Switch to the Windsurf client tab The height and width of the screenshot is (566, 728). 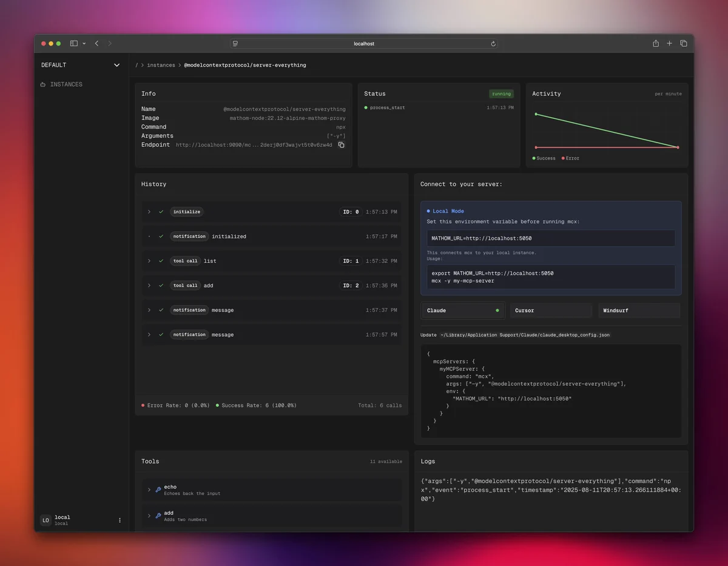[x=639, y=311]
